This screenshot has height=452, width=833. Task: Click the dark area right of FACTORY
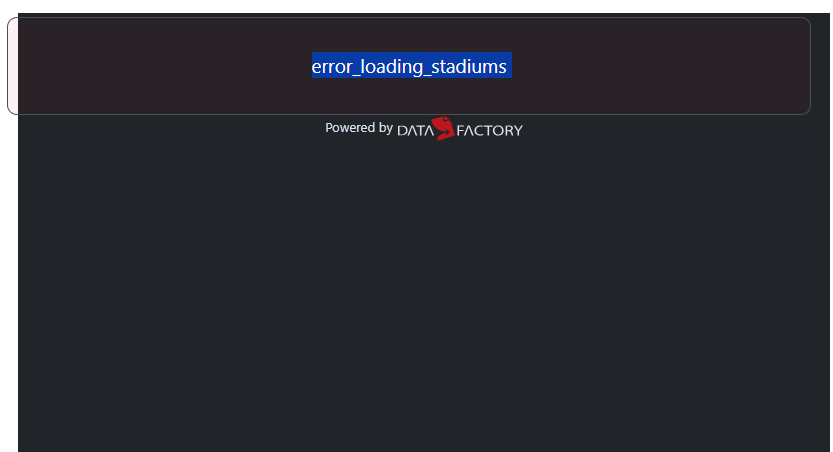click(675, 129)
